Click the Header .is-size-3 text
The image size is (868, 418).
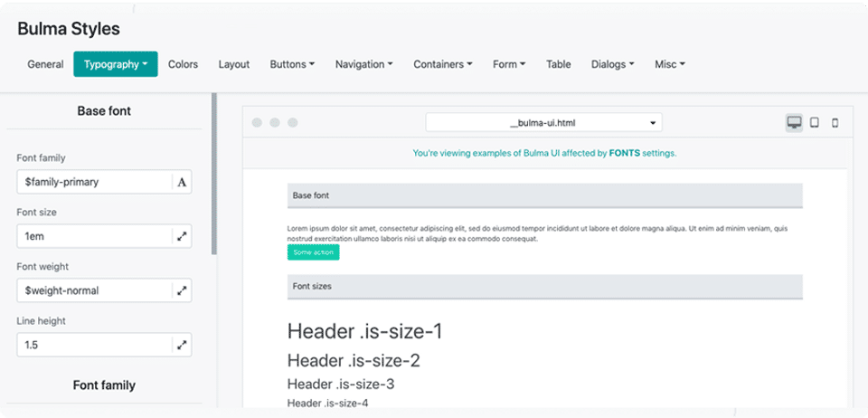pos(341,384)
